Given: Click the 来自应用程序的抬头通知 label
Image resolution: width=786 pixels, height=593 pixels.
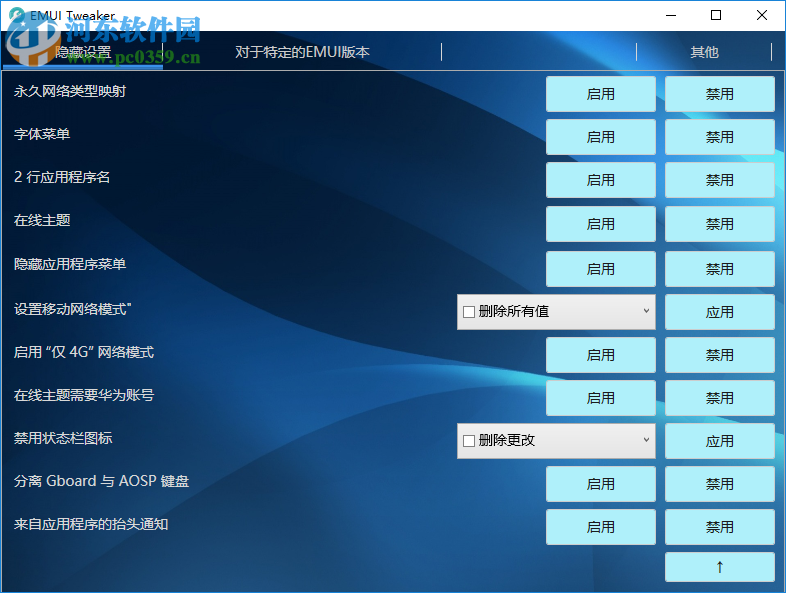Looking at the screenshot, I should click(x=91, y=524).
